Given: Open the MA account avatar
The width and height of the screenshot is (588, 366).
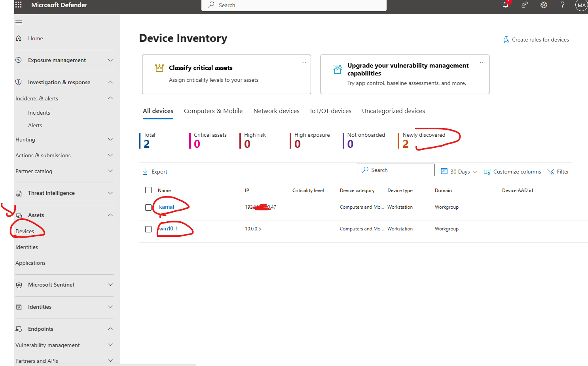Looking at the screenshot, I should 581,5.
